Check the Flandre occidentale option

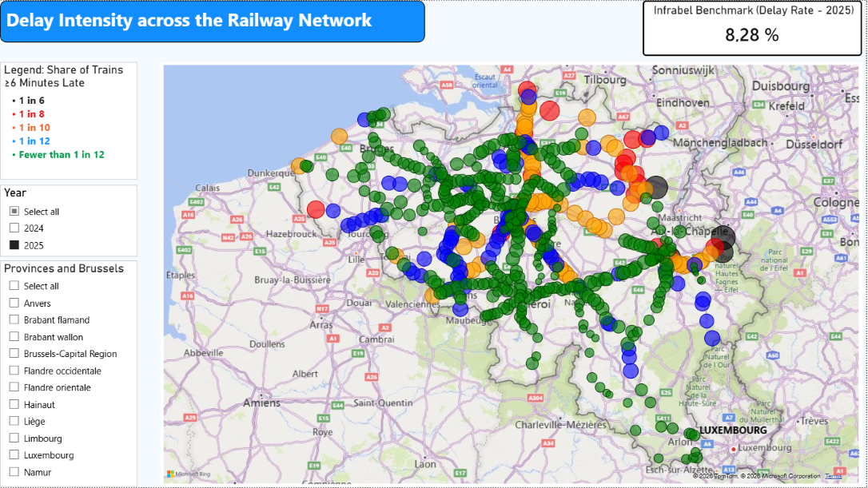coord(14,371)
